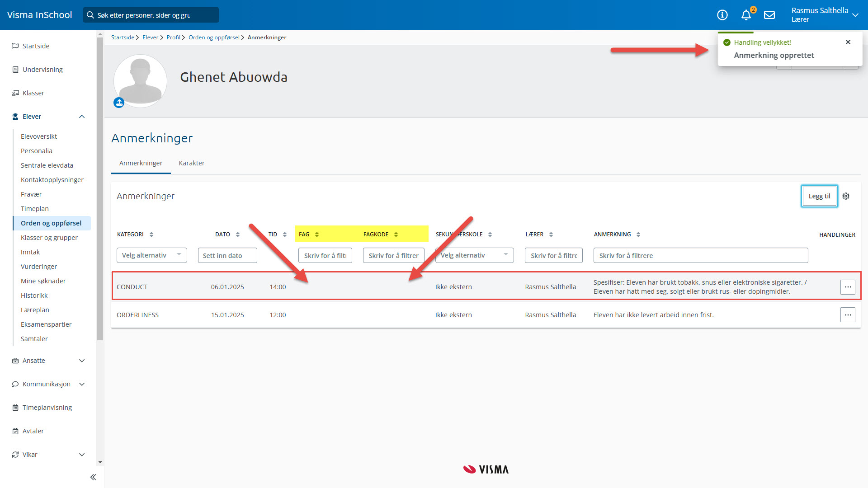Click the table settings gear icon

pyautogui.click(x=846, y=196)
